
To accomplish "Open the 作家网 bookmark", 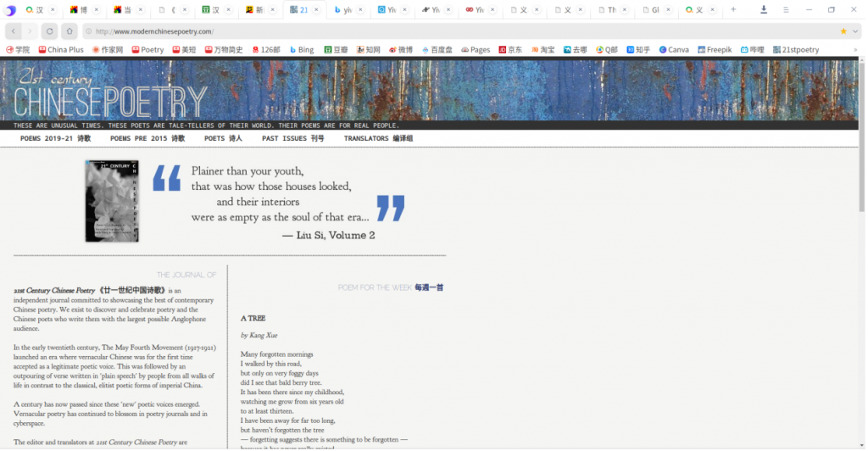I will tap(108, 50).
